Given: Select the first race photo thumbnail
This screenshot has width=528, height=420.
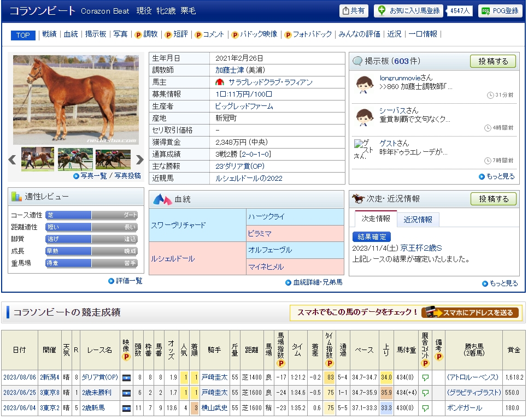Looking at the screenshot, I should point(38,159).
